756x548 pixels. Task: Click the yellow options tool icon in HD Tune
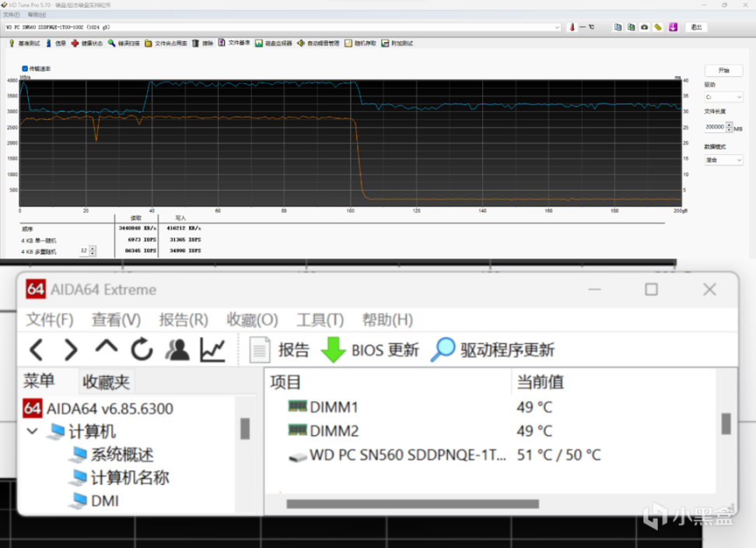click(x=658, y=27)
